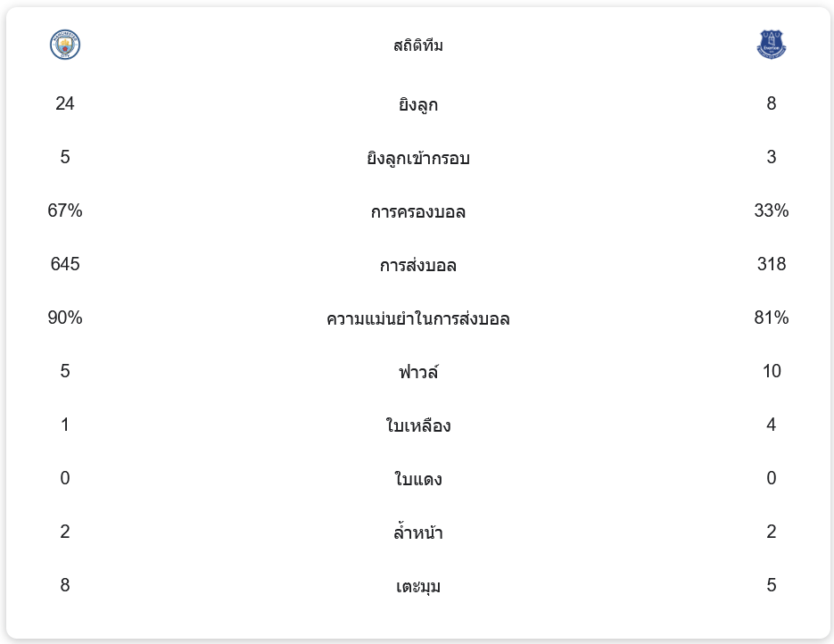
Task: Click Everton's 33% possession value
Action: tap(771, 211)
